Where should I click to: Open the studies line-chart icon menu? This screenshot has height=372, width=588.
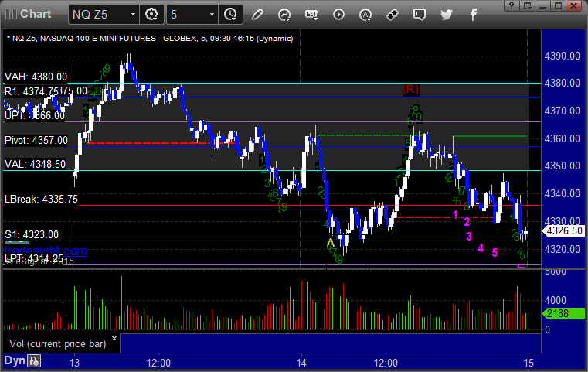coord(284,15)
